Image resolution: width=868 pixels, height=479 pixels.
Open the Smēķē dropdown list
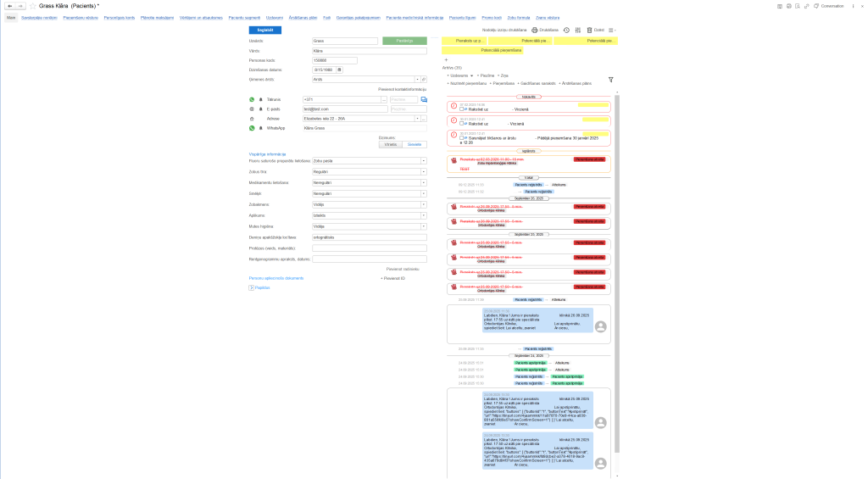[423, 193]
